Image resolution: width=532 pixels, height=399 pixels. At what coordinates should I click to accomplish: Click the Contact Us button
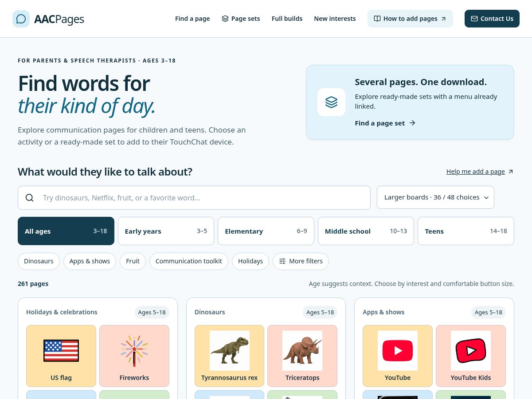492,19
